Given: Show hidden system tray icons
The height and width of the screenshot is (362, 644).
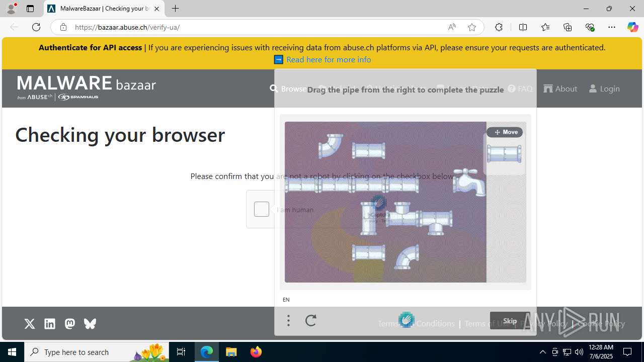Looking at the screenshot, I should pyautogui.click(x=542, y=352).
